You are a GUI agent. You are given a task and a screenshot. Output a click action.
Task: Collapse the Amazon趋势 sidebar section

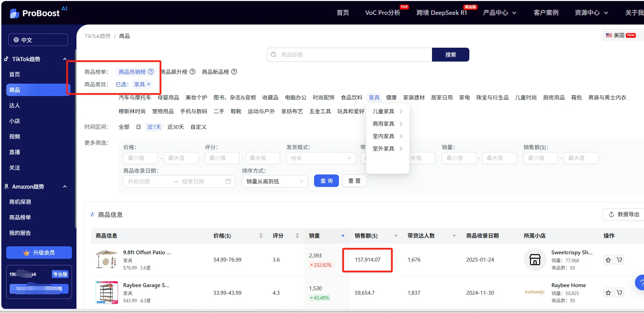click(x=65, y=187)
